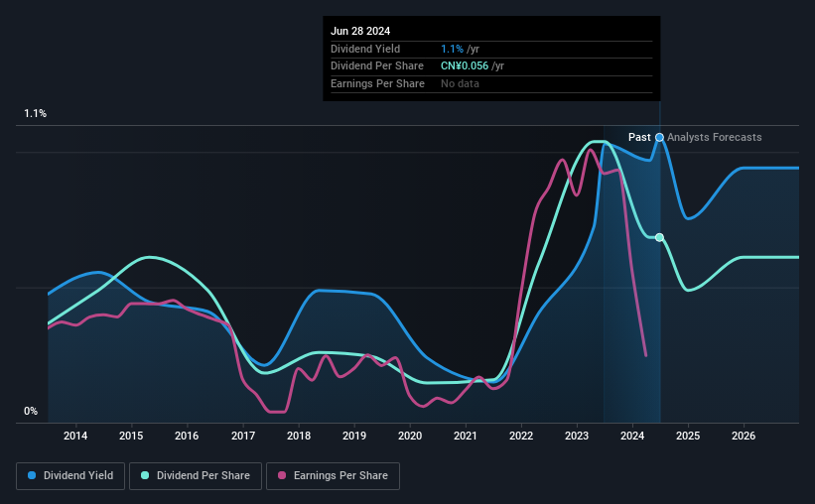Click the pink dot in Earnings Per Share legend

(x=282, y=475)
